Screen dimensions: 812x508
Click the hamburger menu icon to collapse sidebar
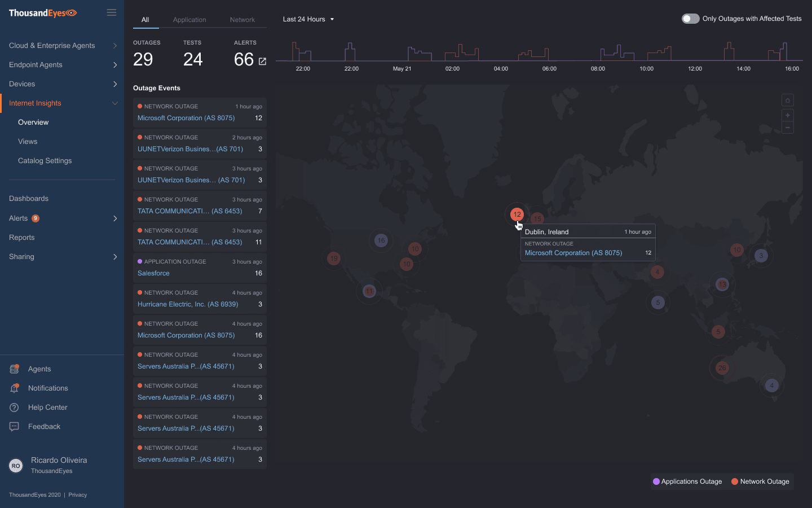[x=111, y=12]
